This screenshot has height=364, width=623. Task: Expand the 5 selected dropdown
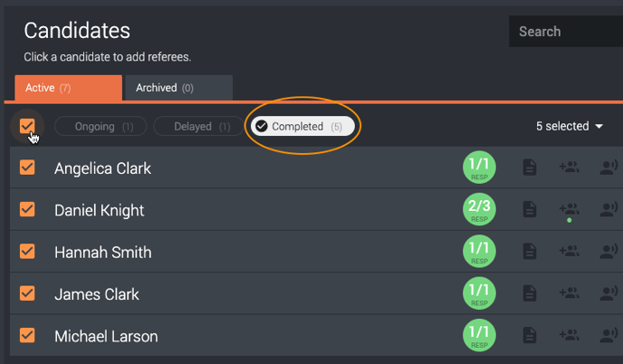pyautogui.click(x=570, y=127)
